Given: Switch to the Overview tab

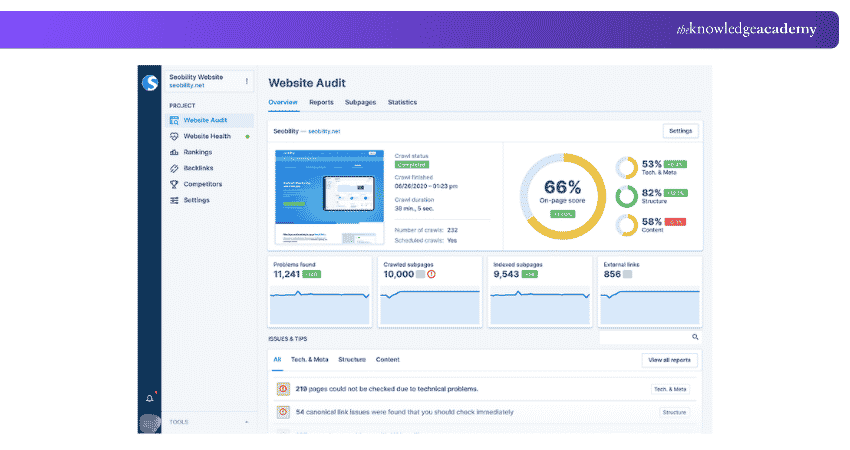Looking at the screenshot, I should [283, 102].
